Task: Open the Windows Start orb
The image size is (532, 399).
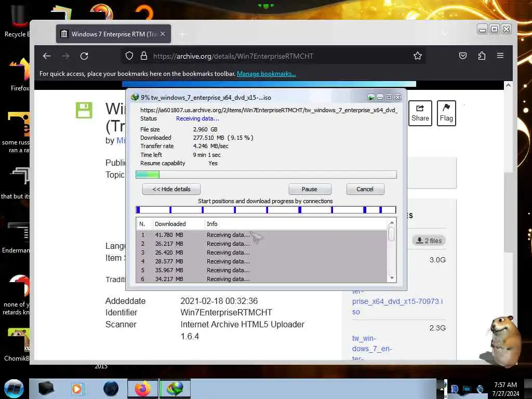Action: [14, 389]
